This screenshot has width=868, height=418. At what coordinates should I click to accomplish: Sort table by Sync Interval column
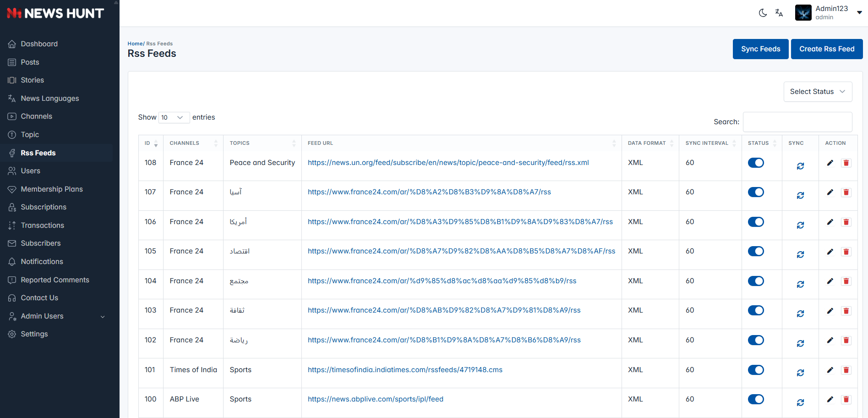point(710,143)
